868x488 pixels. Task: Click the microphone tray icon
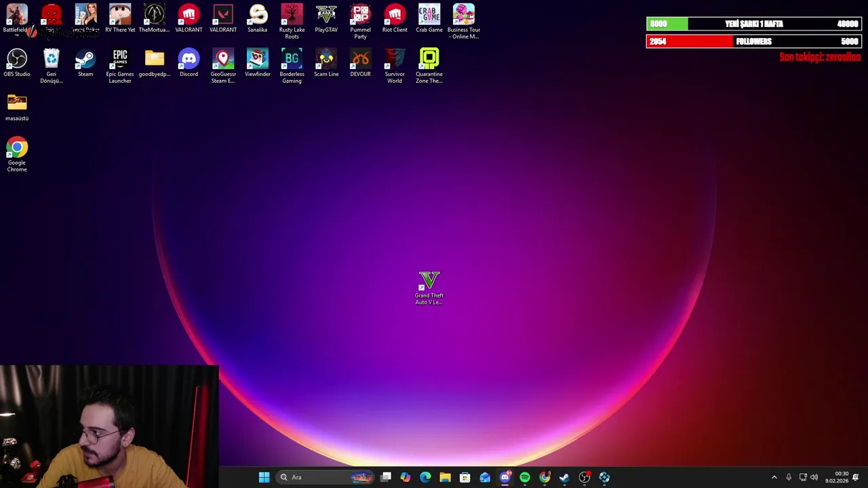[x=789, y=477]
